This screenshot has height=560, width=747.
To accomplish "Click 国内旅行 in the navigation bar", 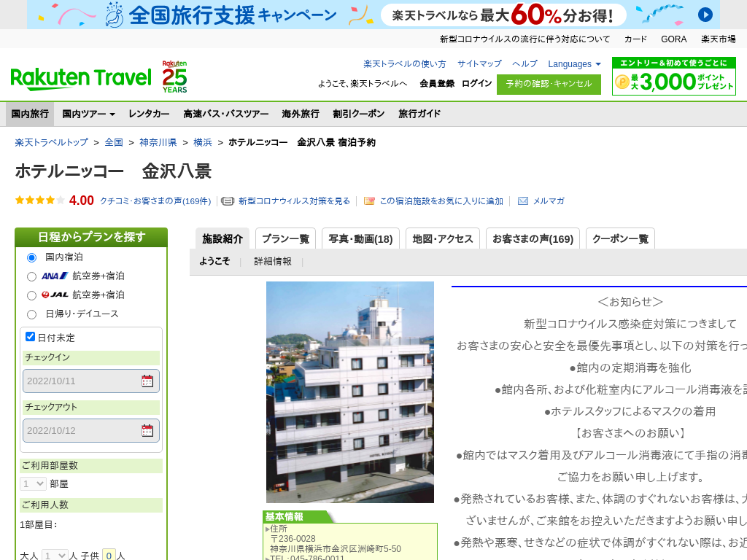I will (x=30, y=114).
